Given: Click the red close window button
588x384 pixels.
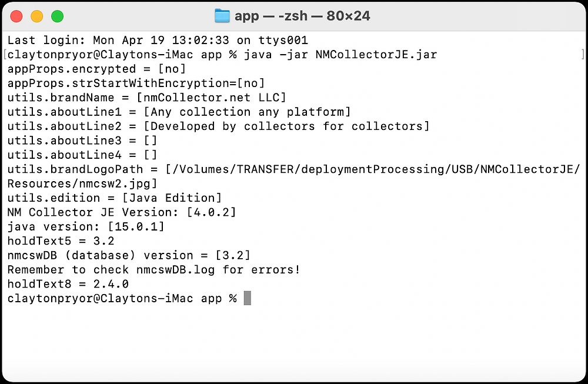Looking at the screenshot, I should point(16,16).
